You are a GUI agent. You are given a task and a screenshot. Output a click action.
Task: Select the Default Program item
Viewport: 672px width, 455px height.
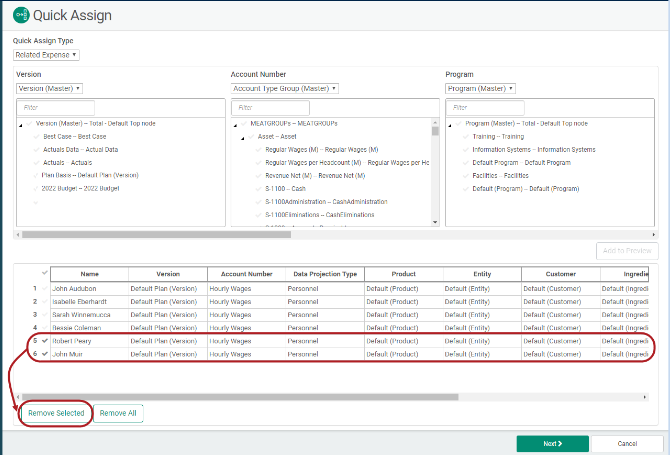522,163
